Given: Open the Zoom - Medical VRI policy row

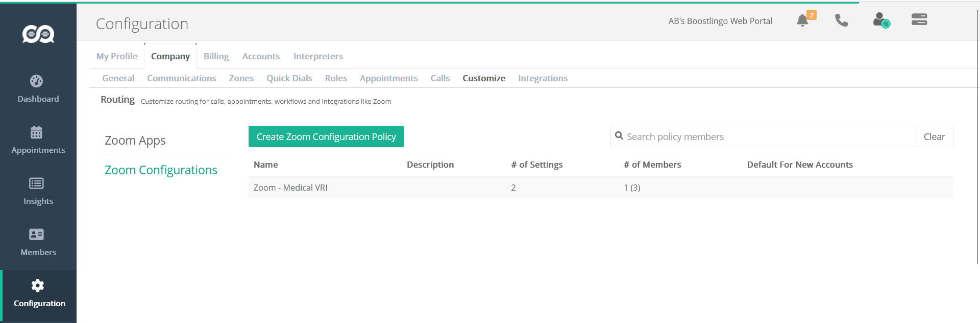Looking at the screenshot, I should (601, 188).
